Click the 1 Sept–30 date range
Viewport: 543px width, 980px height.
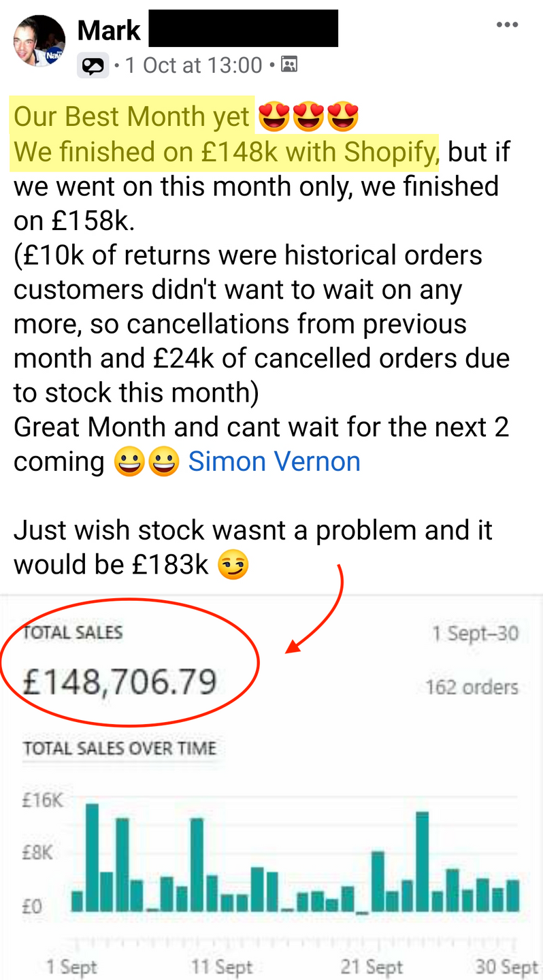click(x=475, y=634)
